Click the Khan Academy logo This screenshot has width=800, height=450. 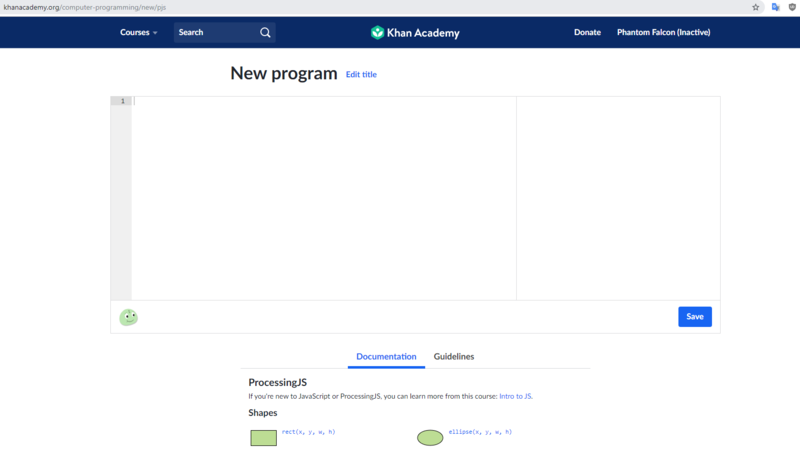click(415, 33)
